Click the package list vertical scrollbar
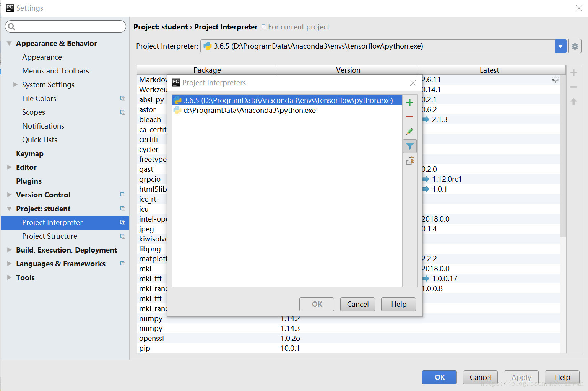This screenshot has height=391, width=588. pos(563,156)
